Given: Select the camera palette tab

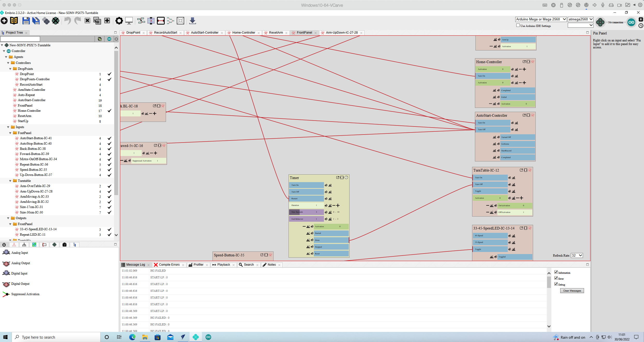Looking at the screenshot, I should click(64, 245).
